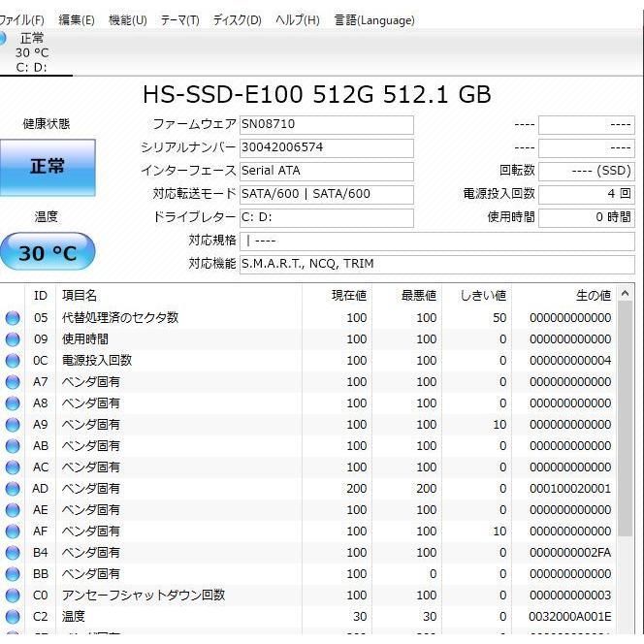This screenshot has width=644, height=644.
Task: Click the status icon for ID 05
Action: pyautogui.click(x=13, y=318)
